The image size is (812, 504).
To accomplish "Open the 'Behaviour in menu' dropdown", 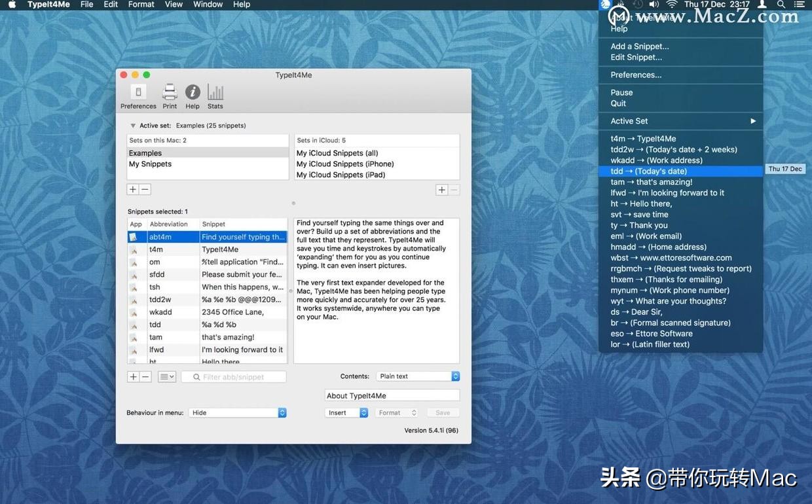I will (237, 412).
